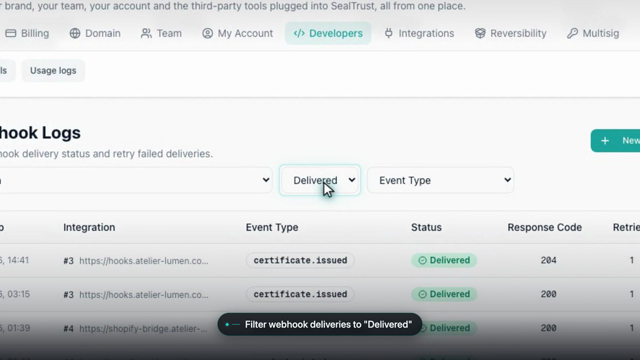Viewport: 640px width, 360px height.
Task: Open the Usage logs sub-tab
Action: click(x=53, y=70)
